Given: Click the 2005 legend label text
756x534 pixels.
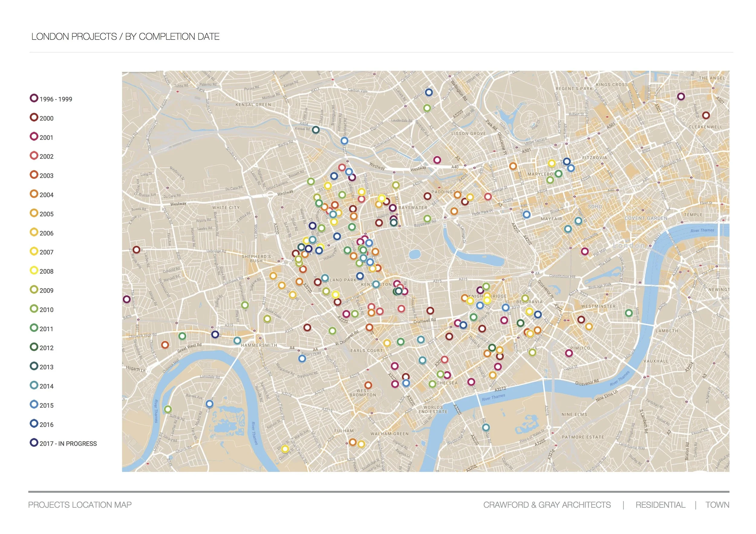Looking at the screenshot, I should coord(47,214).
